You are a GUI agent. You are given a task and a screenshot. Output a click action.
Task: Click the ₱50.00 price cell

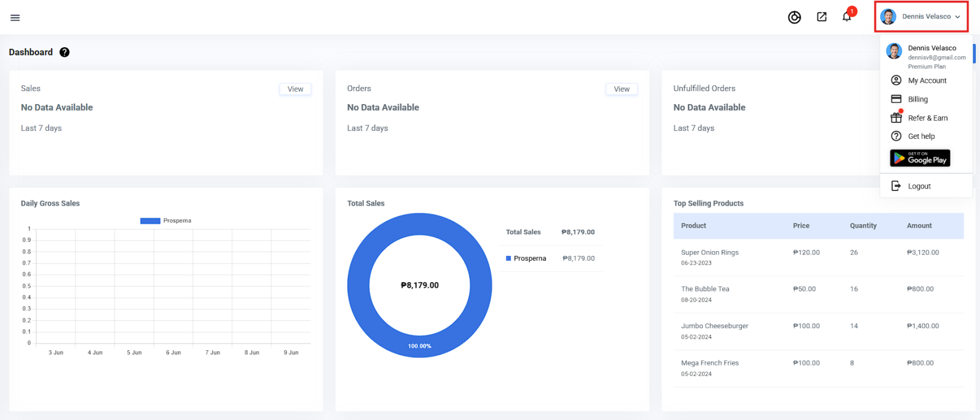point(804,289)
